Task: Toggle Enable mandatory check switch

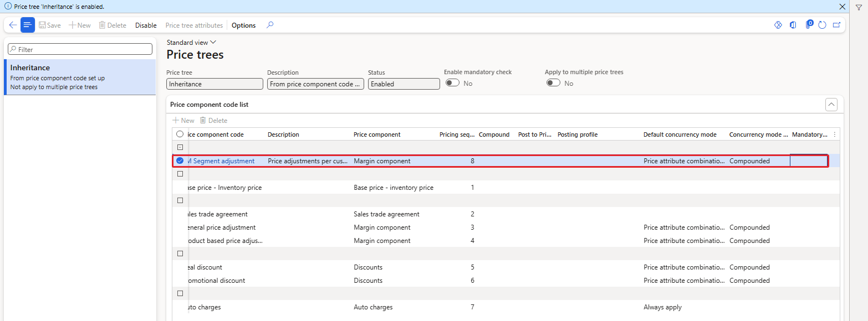Action: [x=452, y=83]
